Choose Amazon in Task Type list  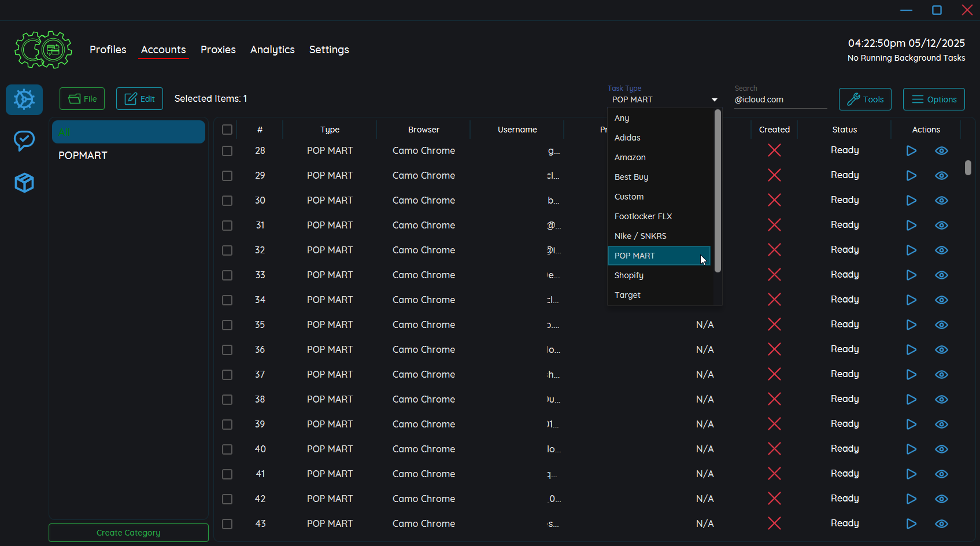click(660, 157)
